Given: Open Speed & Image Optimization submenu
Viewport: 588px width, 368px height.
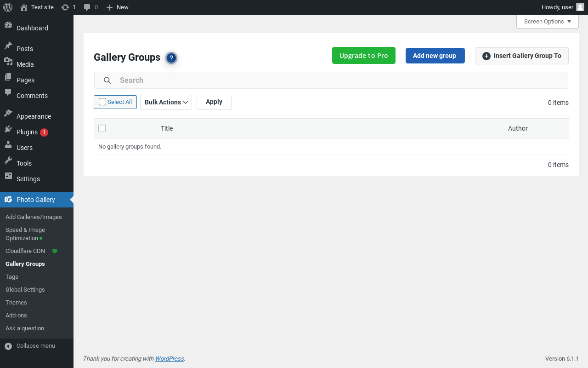Looking at the screenshot, I should point(25,234).
